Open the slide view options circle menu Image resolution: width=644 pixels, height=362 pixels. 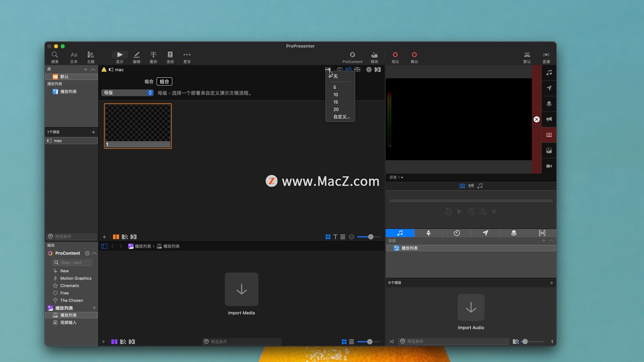click(352, 237)
